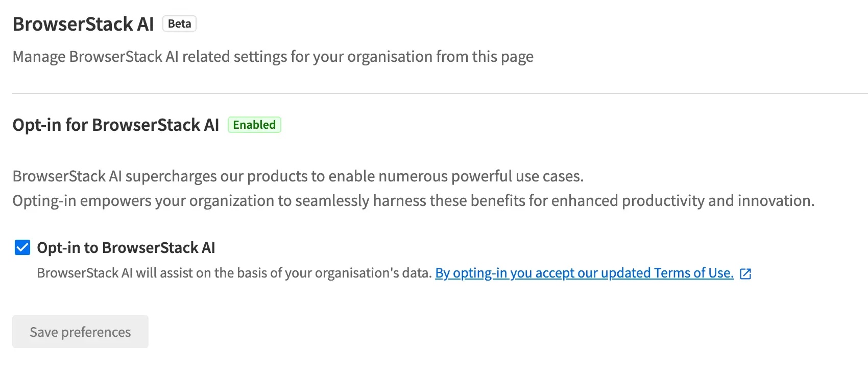
Task: Untick the Opt-in to BrowserStack AI checkbox
Action: (22, 248)
